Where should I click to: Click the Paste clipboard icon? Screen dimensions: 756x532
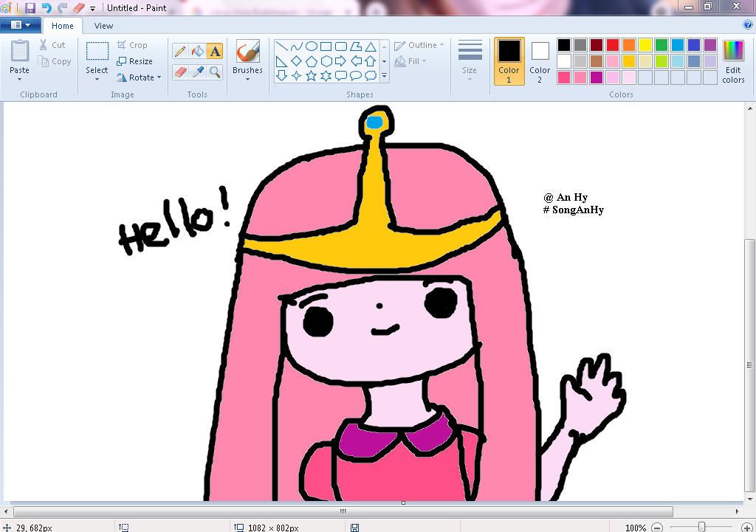20,52
